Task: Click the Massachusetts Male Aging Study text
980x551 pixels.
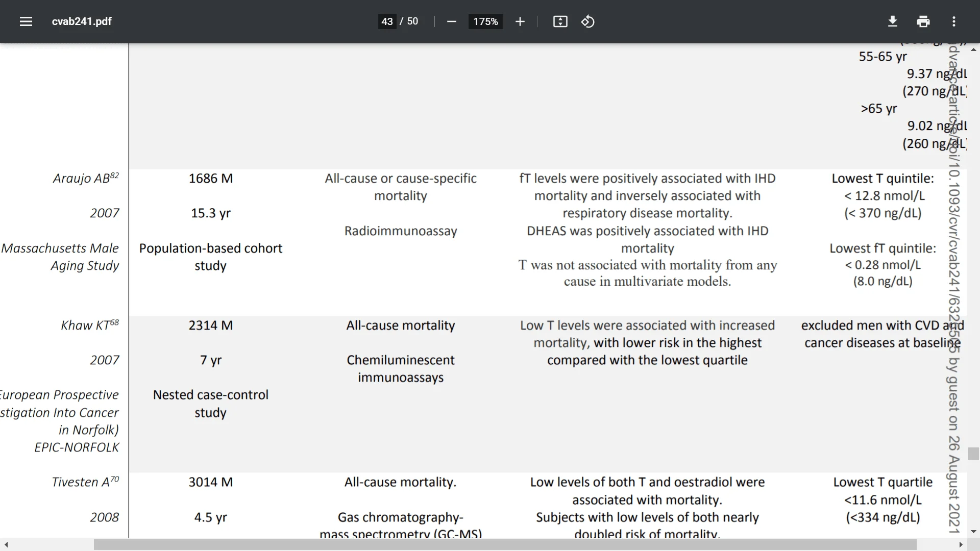Action: (60, 257)
